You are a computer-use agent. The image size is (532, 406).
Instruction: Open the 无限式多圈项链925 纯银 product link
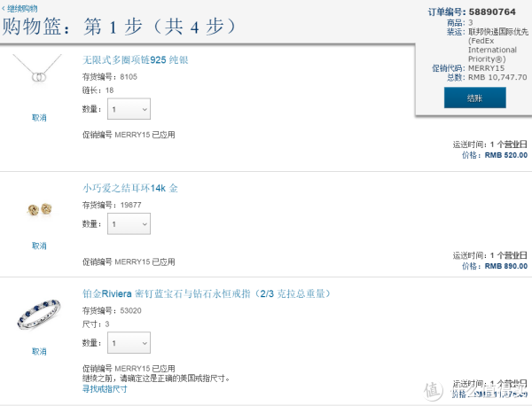coord(136,60)
